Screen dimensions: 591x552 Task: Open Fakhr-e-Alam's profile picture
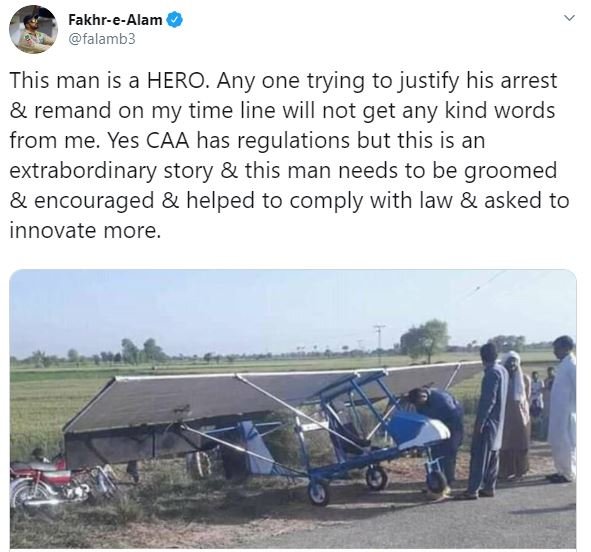[34, 29]
